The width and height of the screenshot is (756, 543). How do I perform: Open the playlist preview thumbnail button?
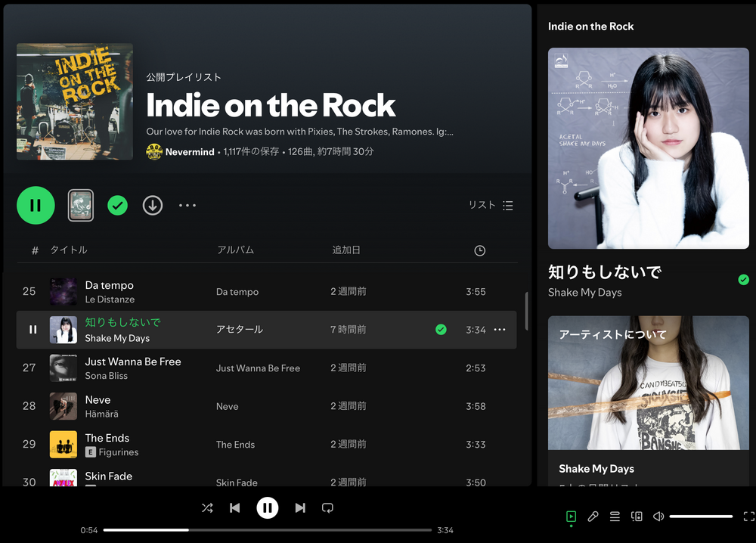point(81,206)
